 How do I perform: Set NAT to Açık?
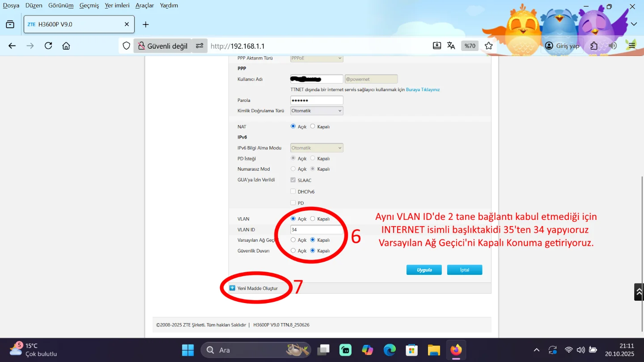(x=293, y=126)
